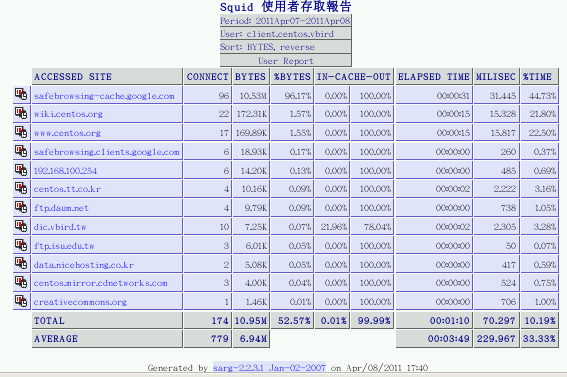Open date/time report icon for safebrowsing.clients.google.com
Screen dimensions: 567x377
click(x=21, y=151)
